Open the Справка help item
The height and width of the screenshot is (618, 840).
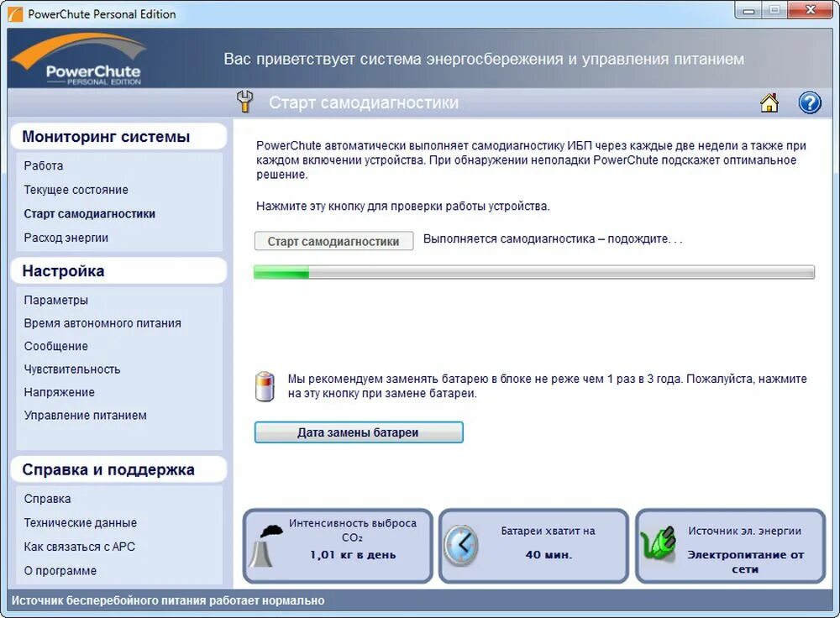point(47,499)
